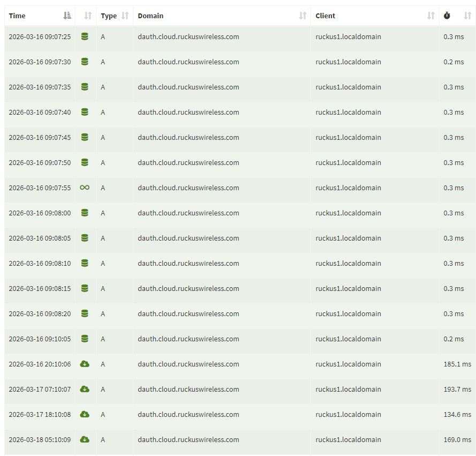Click the 185.1 ms reply time
476x456 pixels.
click(x=457, y=364)
